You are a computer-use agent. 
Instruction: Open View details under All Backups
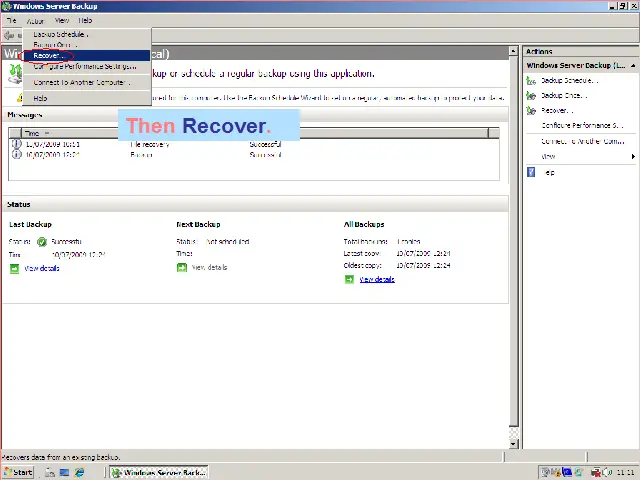377,279
